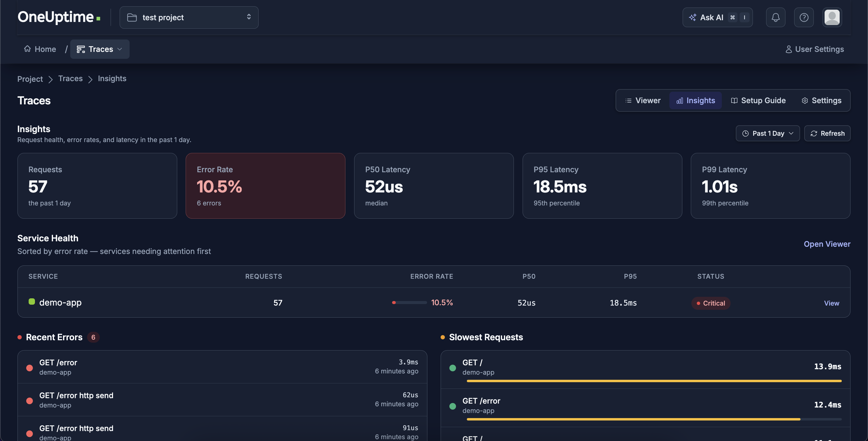Open the notifications bell
The width and height of the screenshot is (868, 441).
click(775, 17)
